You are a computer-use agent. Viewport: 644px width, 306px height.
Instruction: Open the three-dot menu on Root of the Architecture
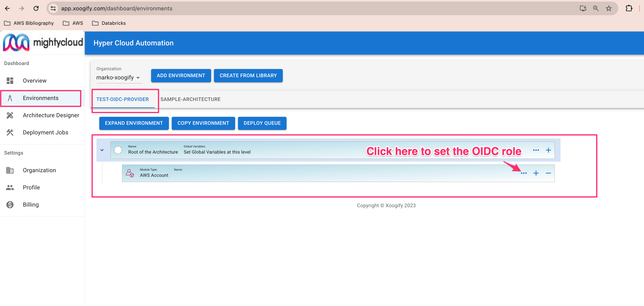pos(536,150)
